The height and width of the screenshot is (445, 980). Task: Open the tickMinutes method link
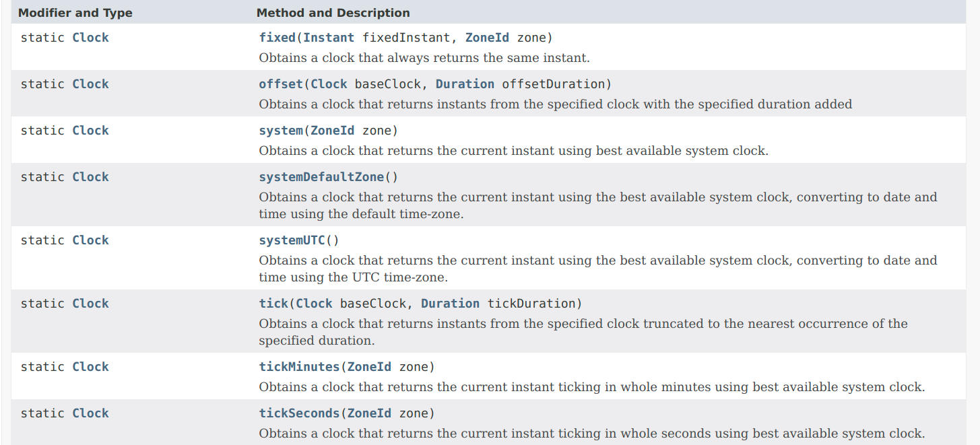(299, 367)
